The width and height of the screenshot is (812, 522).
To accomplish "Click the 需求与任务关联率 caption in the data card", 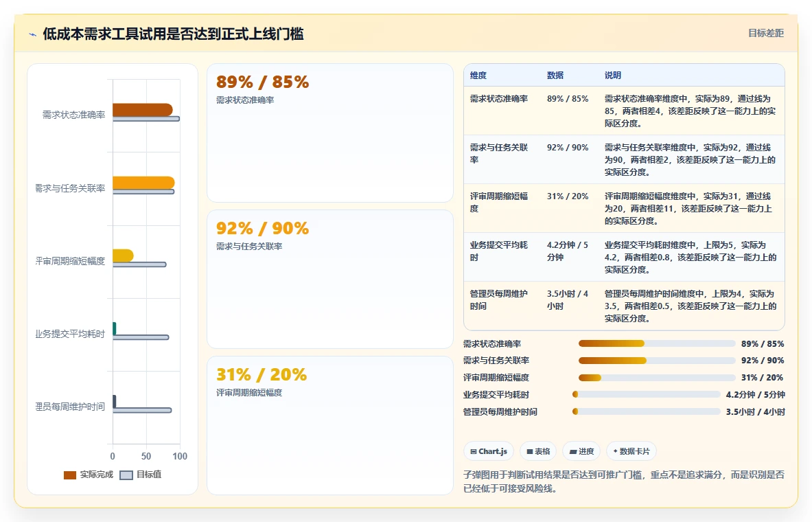I will tap(249, 246).
